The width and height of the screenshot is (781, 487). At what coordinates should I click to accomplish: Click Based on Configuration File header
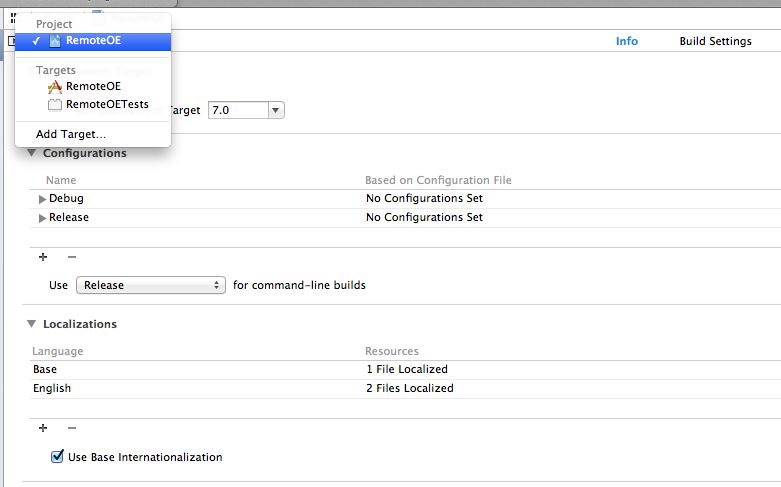(x=438, y=180)
